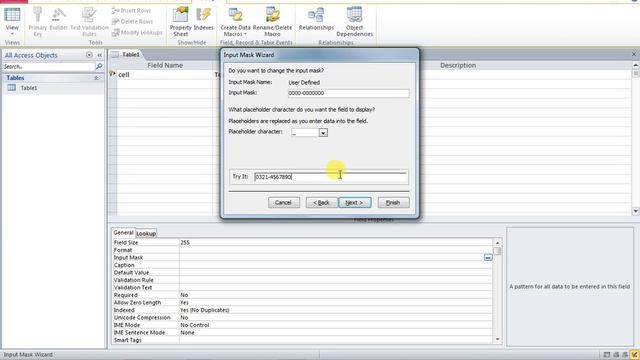640x360 pixels.
Task: Click the Default Value property row
Action: (x=302, y=273)
